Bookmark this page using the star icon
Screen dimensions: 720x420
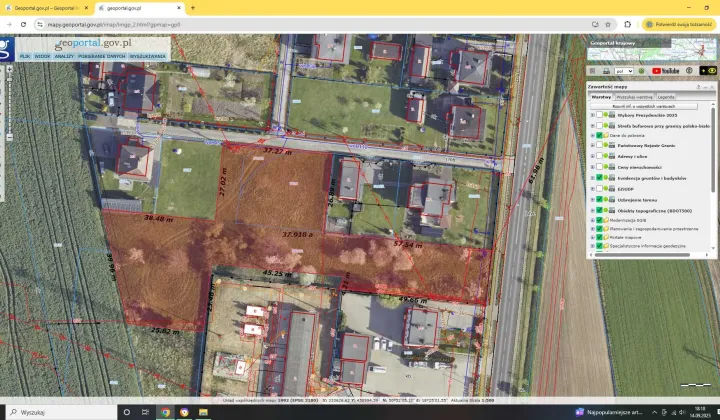pyautogui.click(x=611, y=23)
